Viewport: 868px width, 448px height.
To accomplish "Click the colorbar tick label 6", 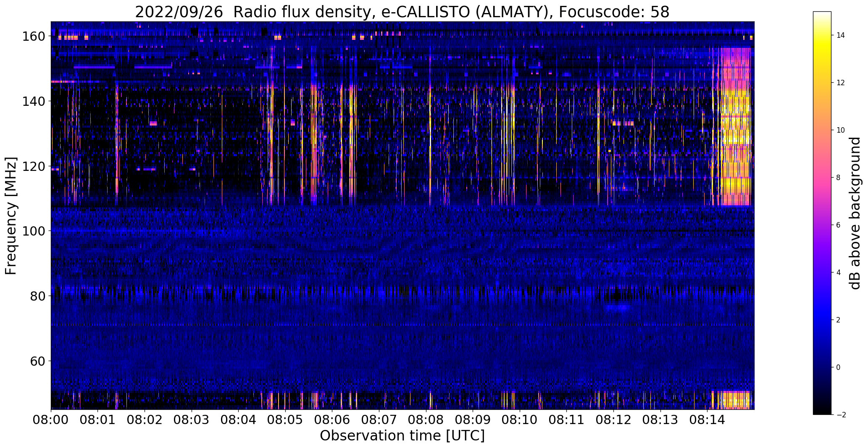I will click(x=839, y=225).
